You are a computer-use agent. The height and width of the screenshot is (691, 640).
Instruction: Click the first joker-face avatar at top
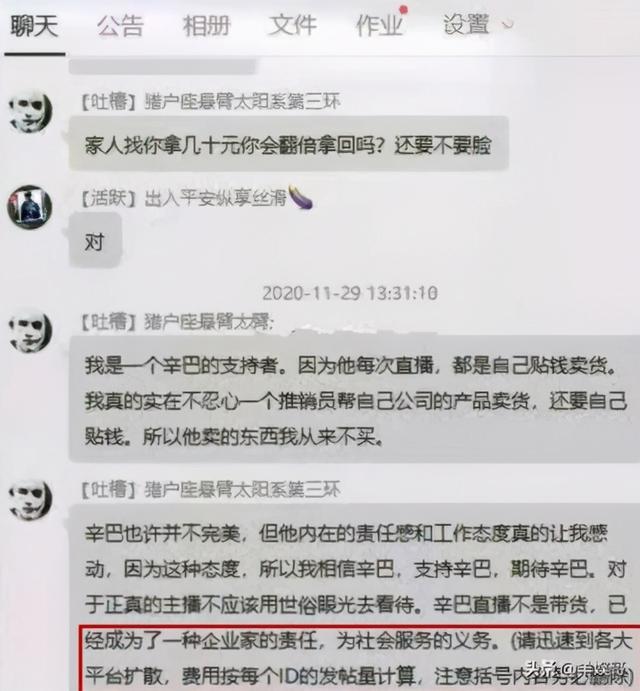tap(30, 111)
